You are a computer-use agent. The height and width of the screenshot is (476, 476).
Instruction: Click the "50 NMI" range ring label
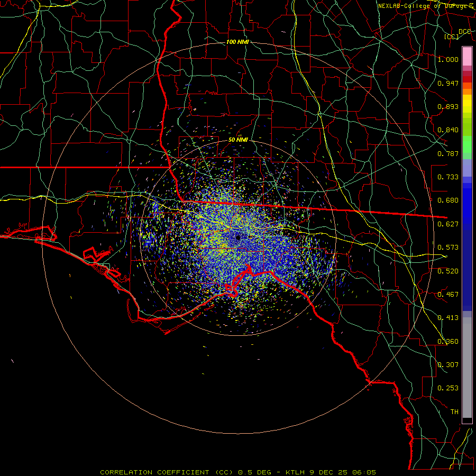[x=238, y=140]
